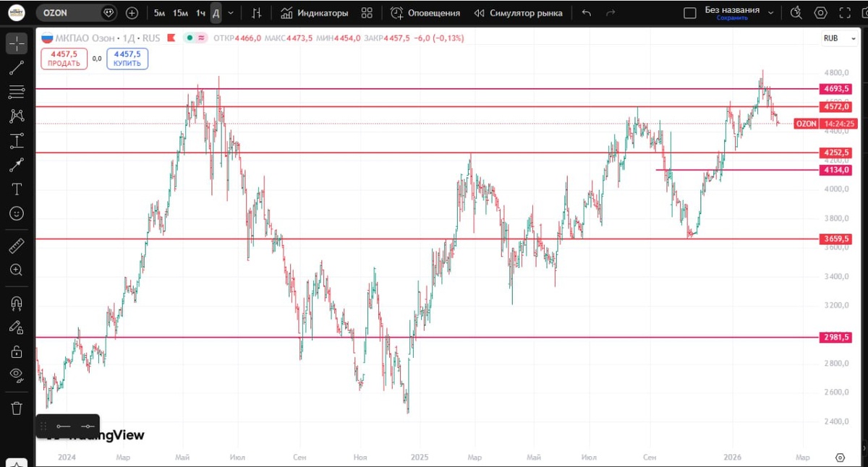Click the ПРОДАТЬ sell button
This screenshot has height=467, width=868.
pyautogui.click(x=64, y=59)
